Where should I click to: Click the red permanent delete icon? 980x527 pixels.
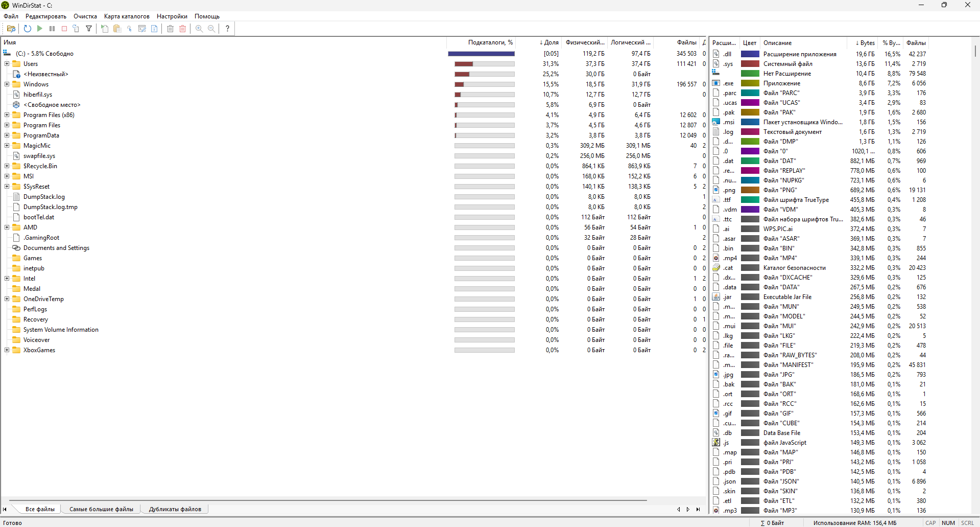coord(183,29)
